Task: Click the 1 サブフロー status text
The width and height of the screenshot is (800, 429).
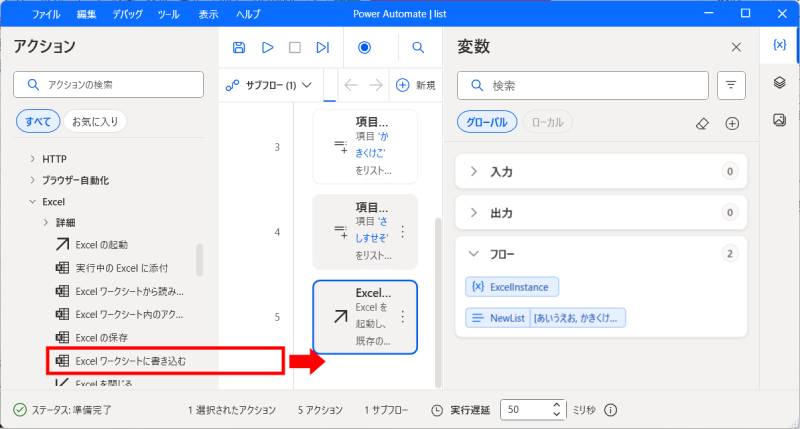Action: [x=386, y=410]
